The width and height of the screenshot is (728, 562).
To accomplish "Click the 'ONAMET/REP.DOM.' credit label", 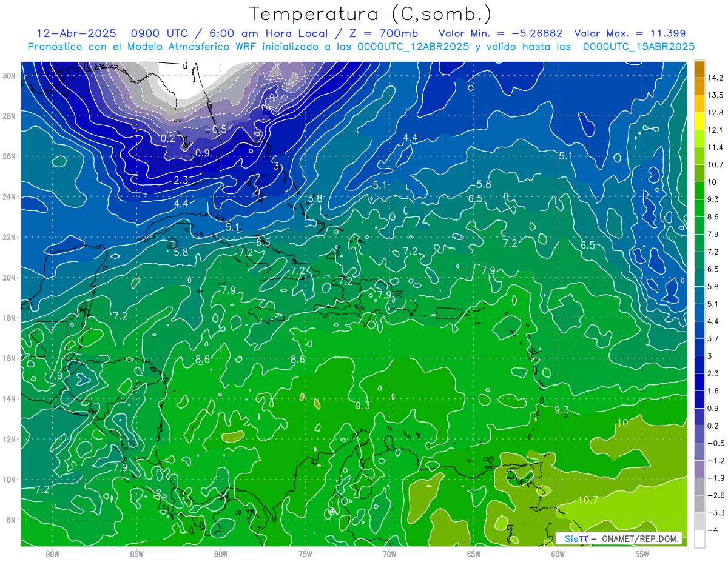I will 639,538.
